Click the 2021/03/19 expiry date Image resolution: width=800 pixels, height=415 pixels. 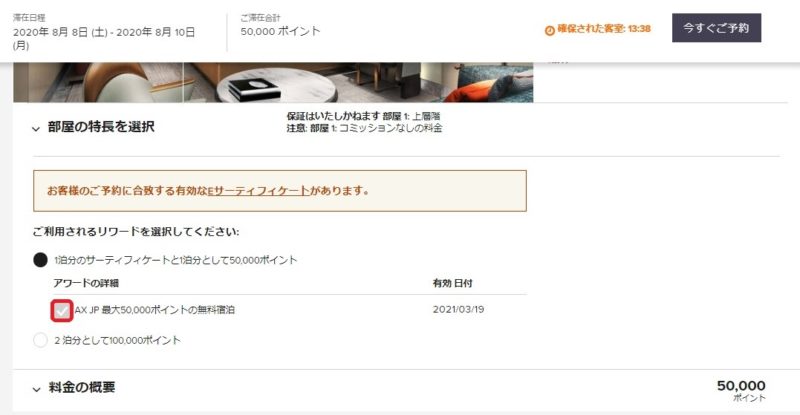pos(458,309)
